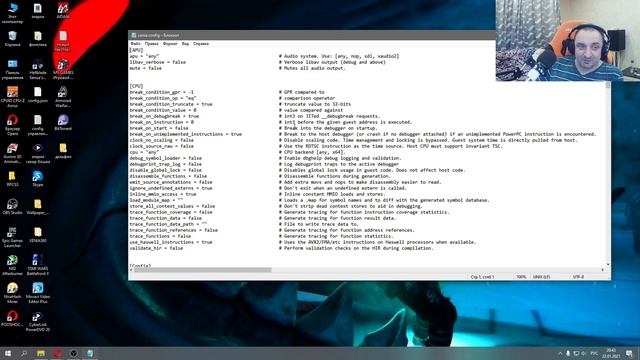The width and height of the screenshot is (640, 360).
Task: Open the clock and date in taskbar
Action: click(611, 353)
